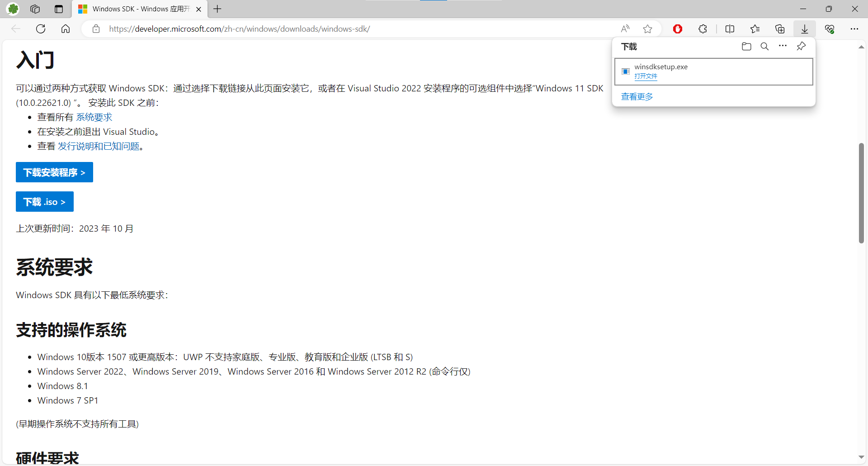
Task: Click the Windows 8.1 list item
Action: click(62, 386)
